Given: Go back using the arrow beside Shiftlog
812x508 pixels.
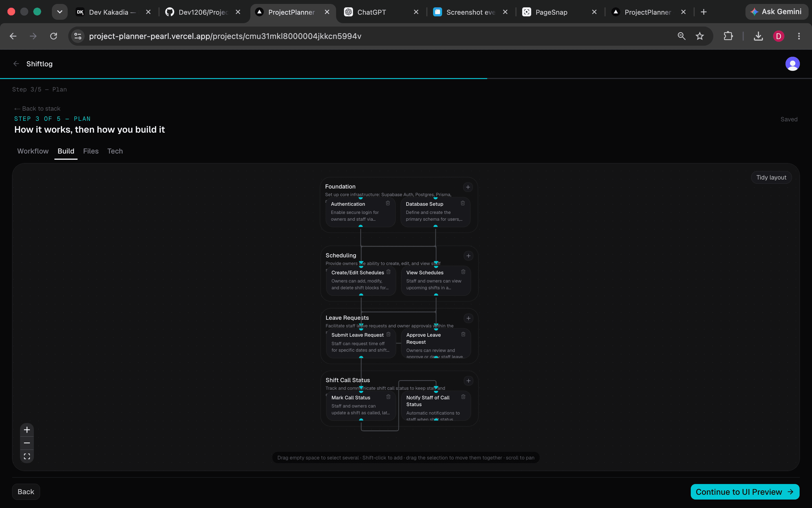Looking at the screenshot, I should point(16,64).
